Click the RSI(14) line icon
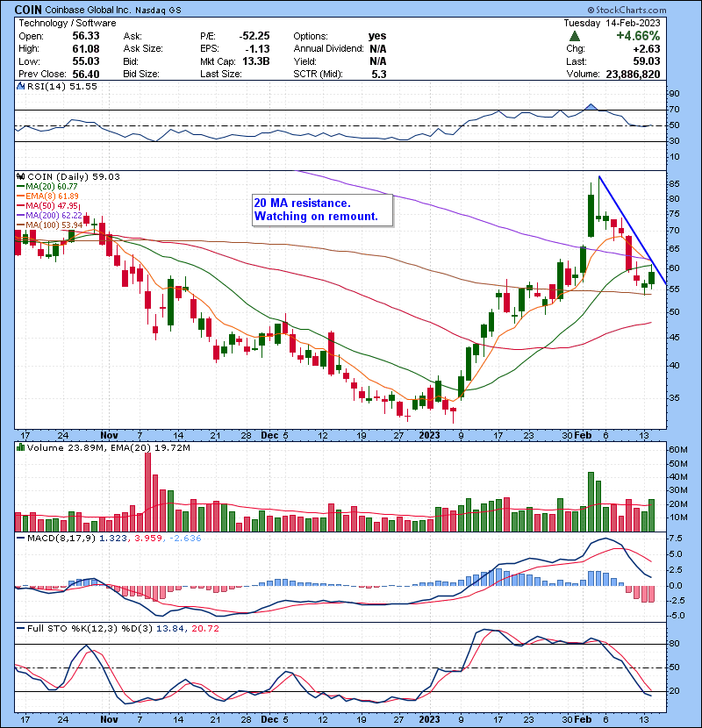The width and height of the screenshot is (702, 728). coord(20,86)
